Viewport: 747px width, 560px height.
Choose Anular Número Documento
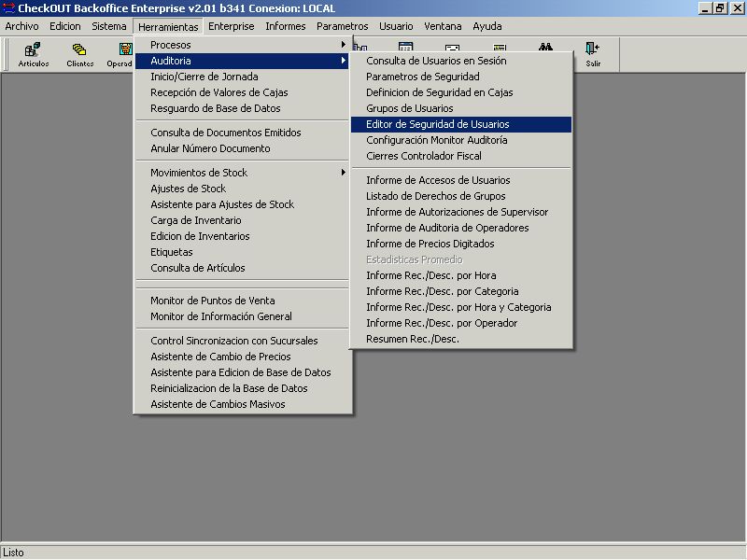point(242,148)
